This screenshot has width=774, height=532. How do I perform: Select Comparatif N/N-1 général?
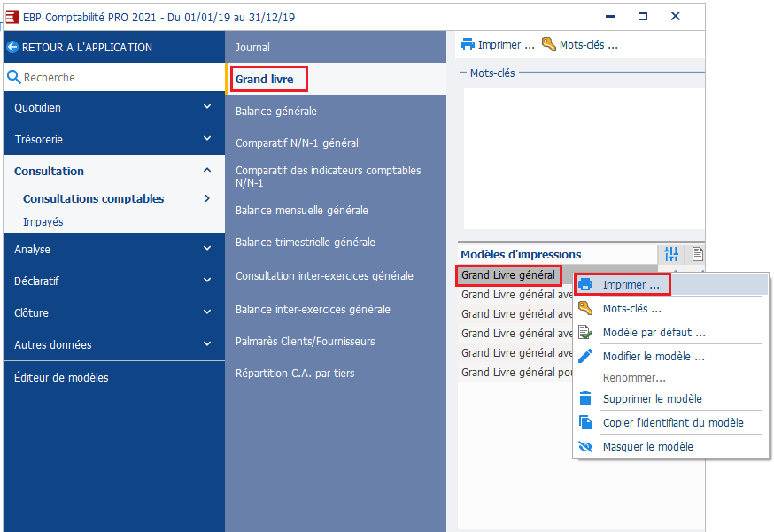click(336, 143)
